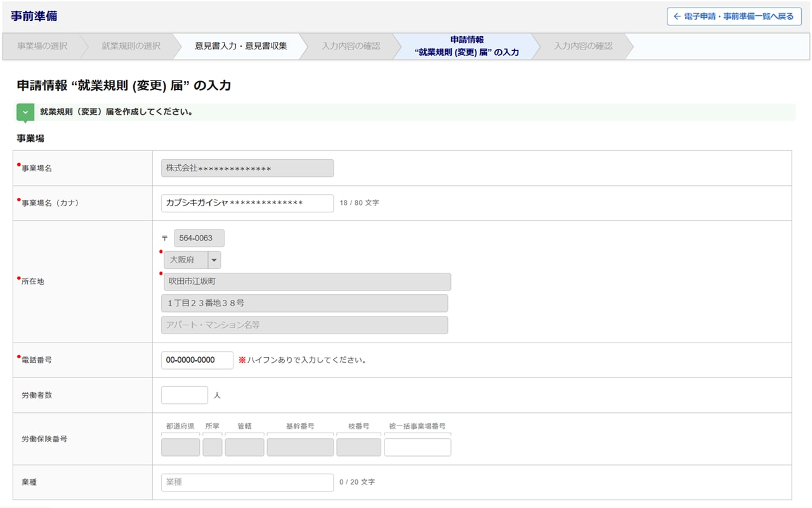Select the last 入力内容の確認 step
This screenshot has width=812, height=508.
[x=583, y=46]
